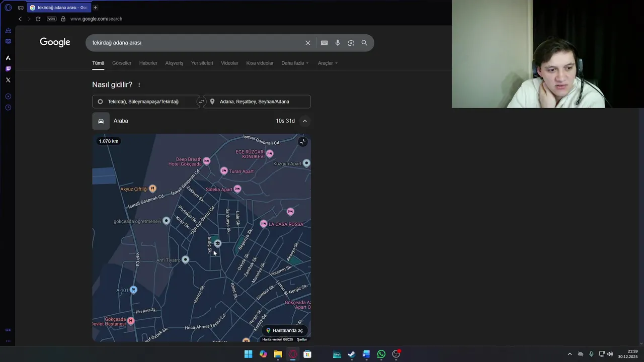Submit search with magnifier icon

click(364, 43)
